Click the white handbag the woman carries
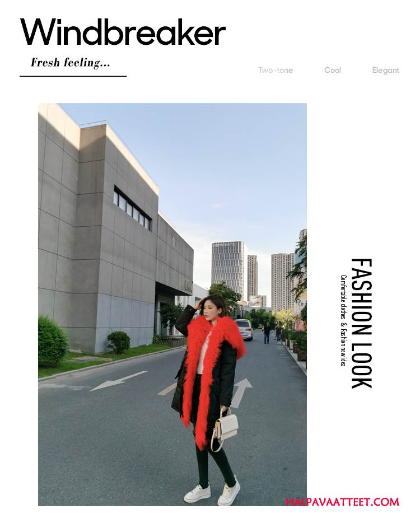The height and width of the screenshot is (523, 420). [226, 427]
